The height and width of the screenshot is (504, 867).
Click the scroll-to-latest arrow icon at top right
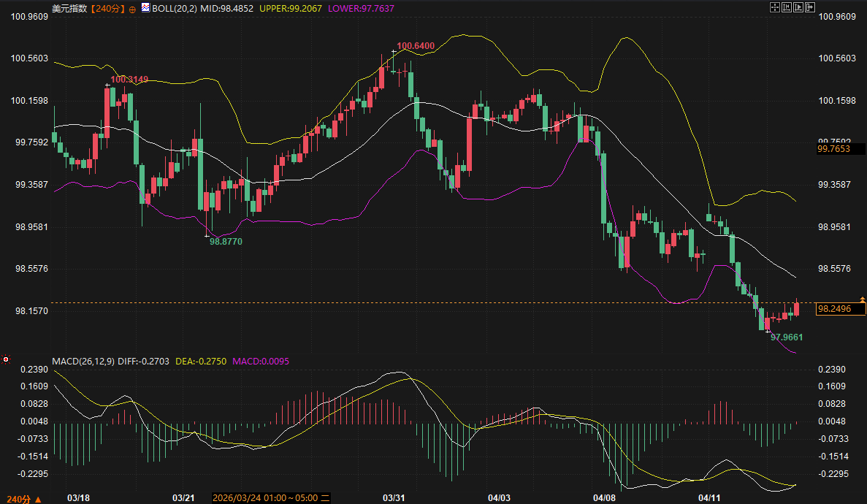tap(809, 7)
